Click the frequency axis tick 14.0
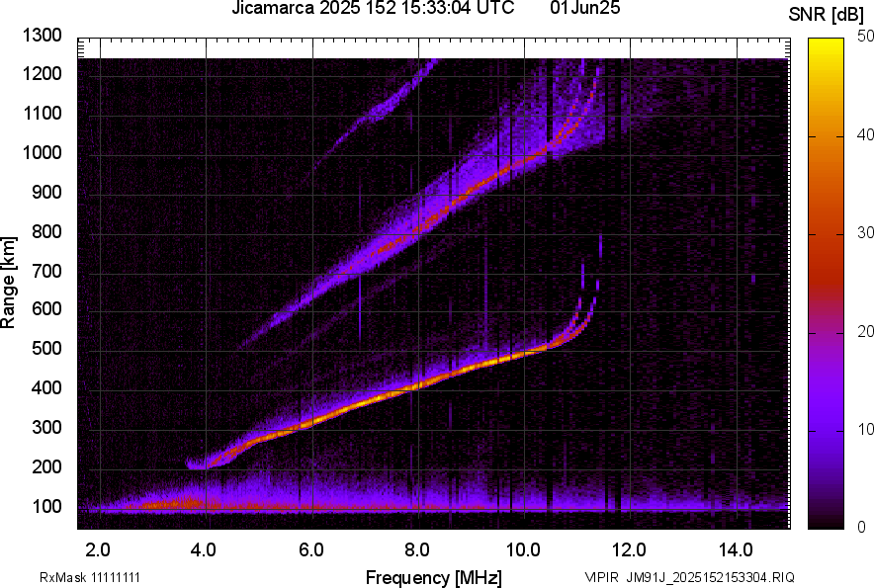Image resolution: width=874 pixels, height=588 pixels. tap(736, 550)
